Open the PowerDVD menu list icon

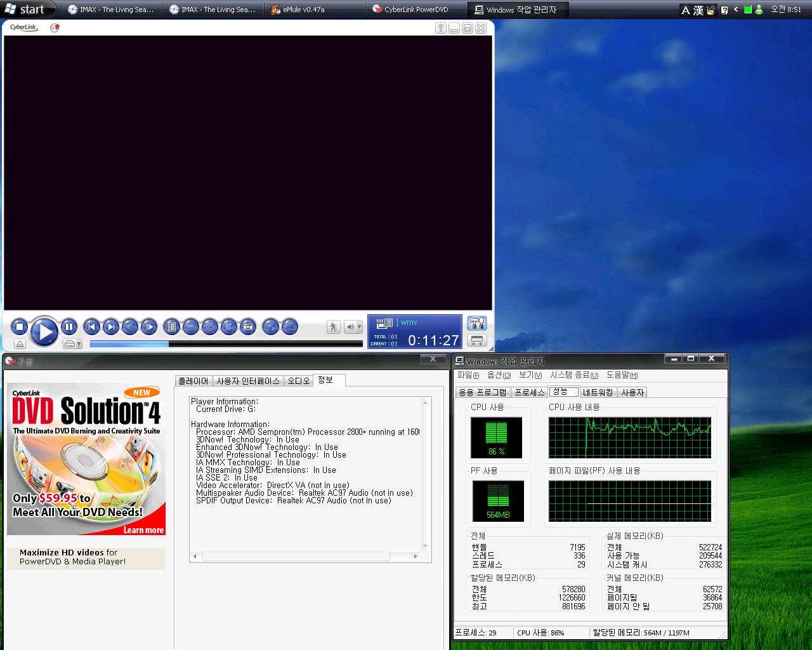tap(171, 327)
